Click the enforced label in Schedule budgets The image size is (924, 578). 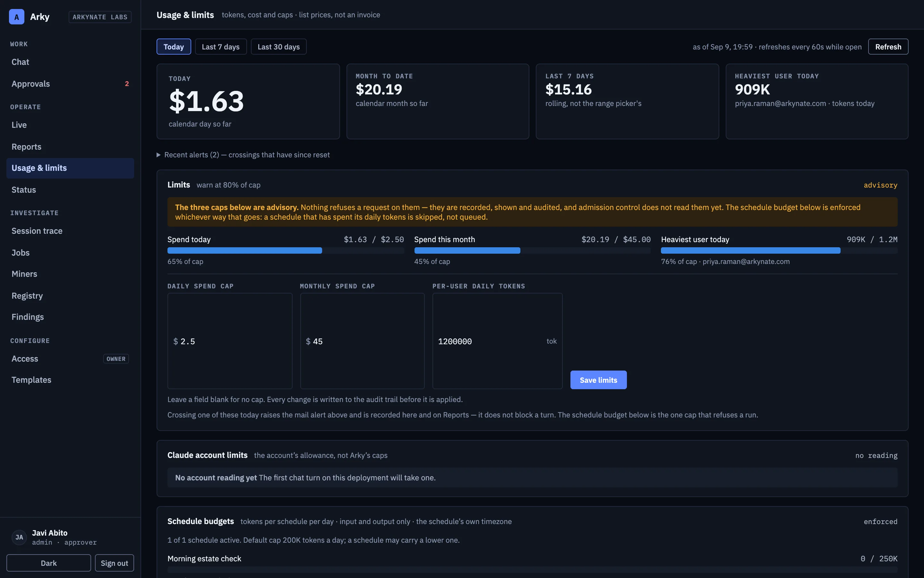pyautogui.click(x=880, y=521)
